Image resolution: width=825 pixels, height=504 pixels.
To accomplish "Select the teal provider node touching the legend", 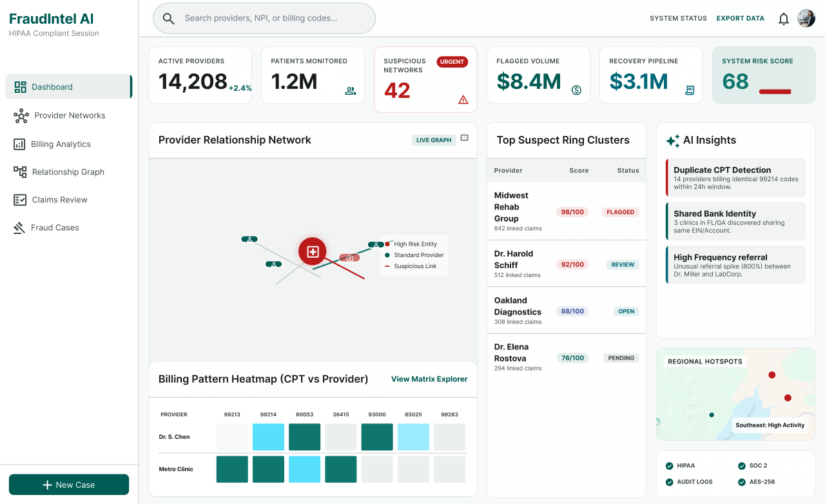I will click(375, 244).
